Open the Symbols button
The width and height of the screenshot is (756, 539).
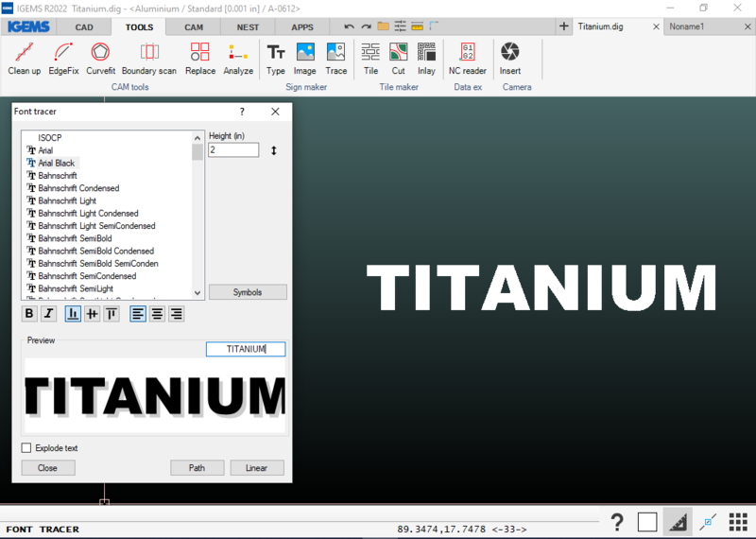[x=248, y=292]
